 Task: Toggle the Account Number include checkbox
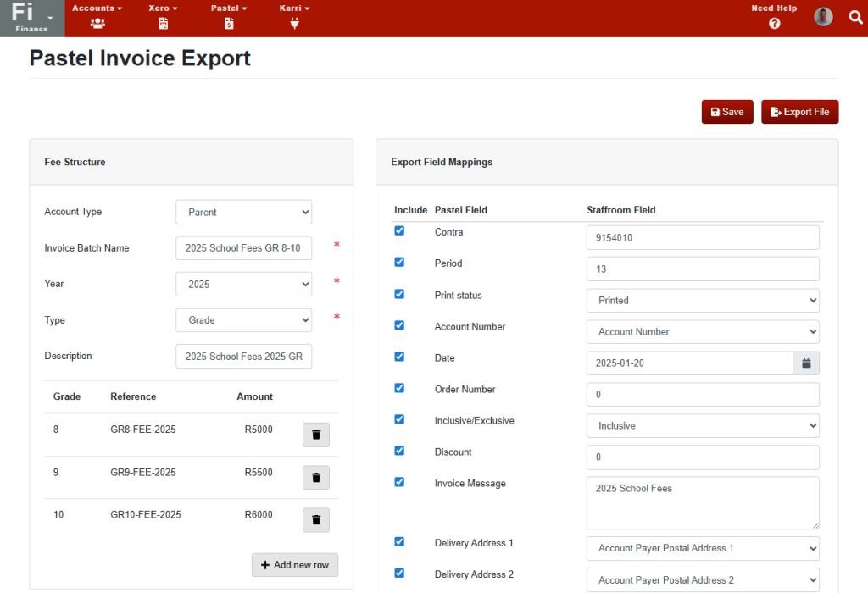point(399,325)
